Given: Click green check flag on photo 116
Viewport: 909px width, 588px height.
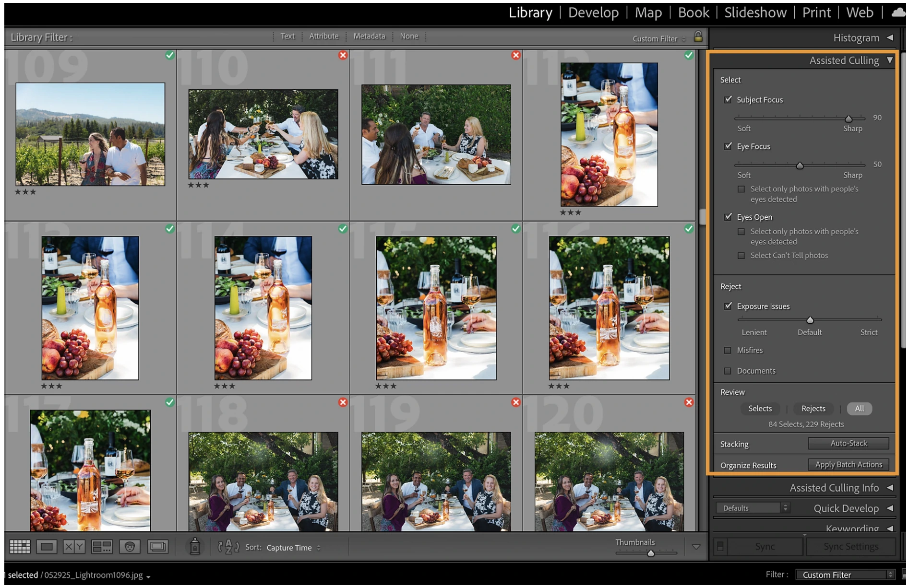Looking at the screenshot, I should click(689, 229).
